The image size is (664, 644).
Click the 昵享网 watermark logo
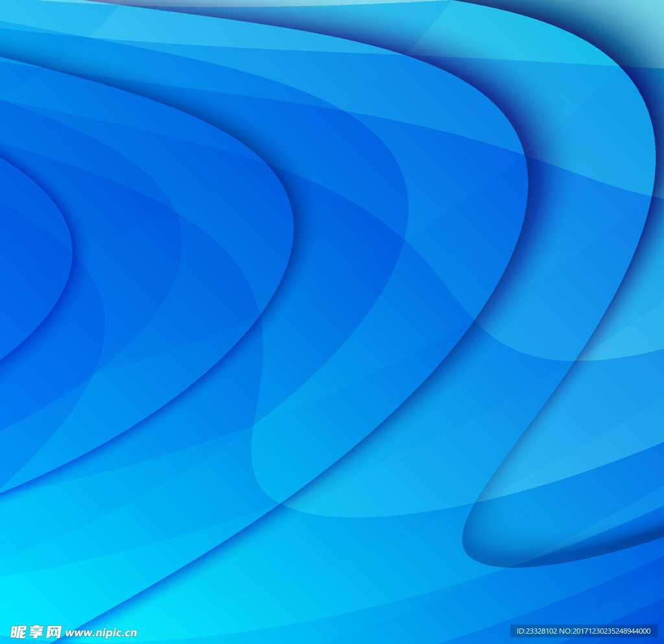click(36, 632)
